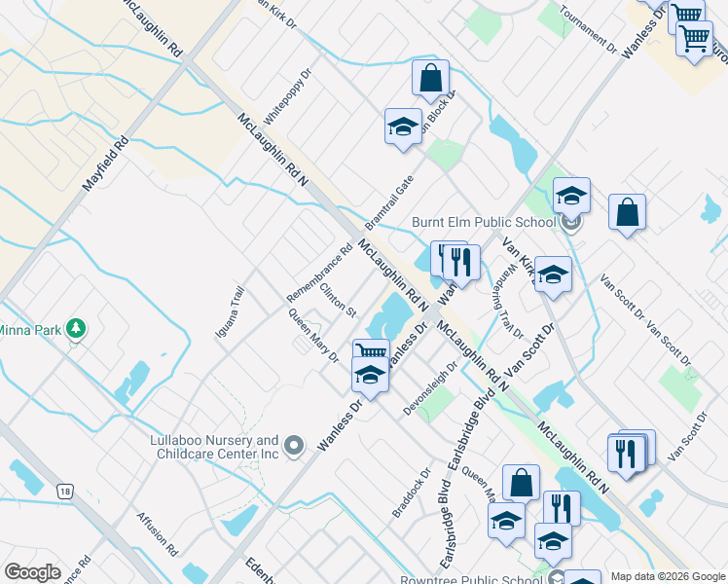Click the Mayfield Rd street label
728x584 pixels.
[105, 164]
